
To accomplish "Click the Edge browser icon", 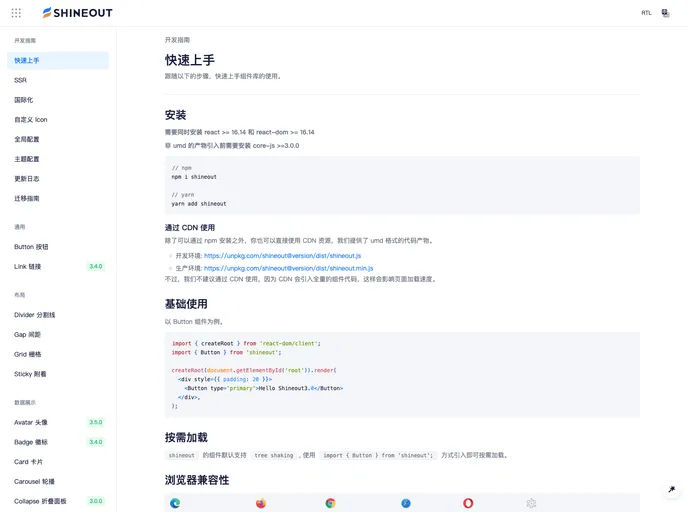I will point(175,503).
